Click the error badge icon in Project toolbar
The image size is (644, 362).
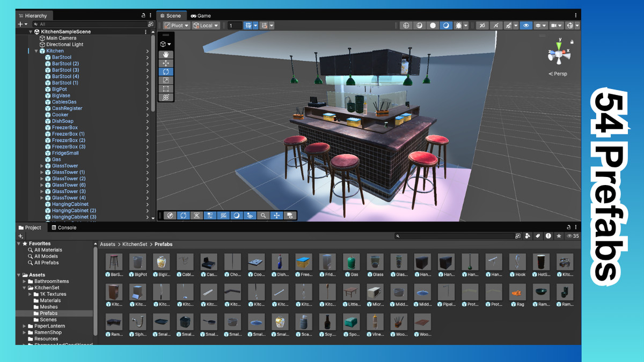548,236
